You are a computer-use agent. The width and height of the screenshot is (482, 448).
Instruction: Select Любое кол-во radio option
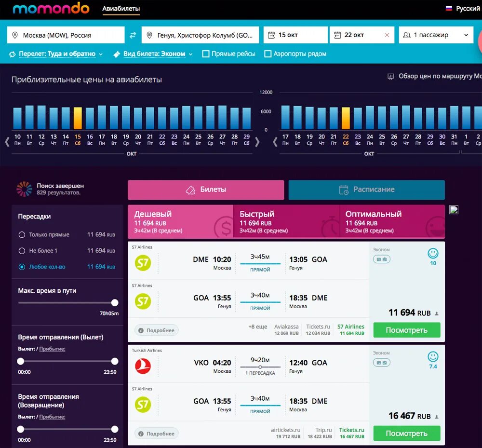click(22, 267)
